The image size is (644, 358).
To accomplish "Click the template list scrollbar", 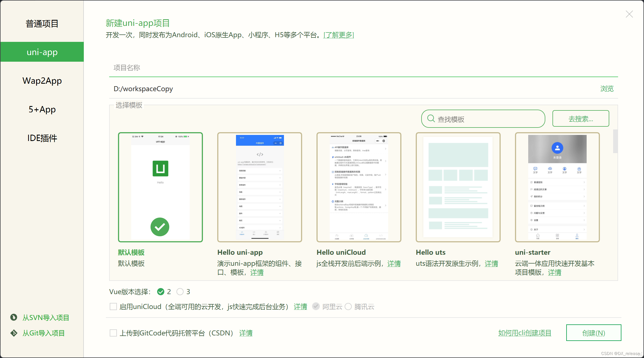I will pyautogui.click(x=615, y=141).
